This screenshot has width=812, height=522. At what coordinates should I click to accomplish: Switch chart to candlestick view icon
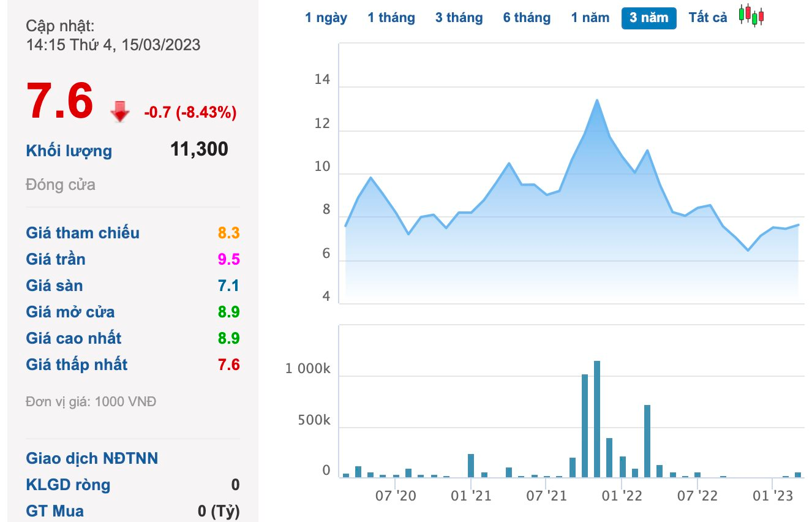click(x=751, y=16)
